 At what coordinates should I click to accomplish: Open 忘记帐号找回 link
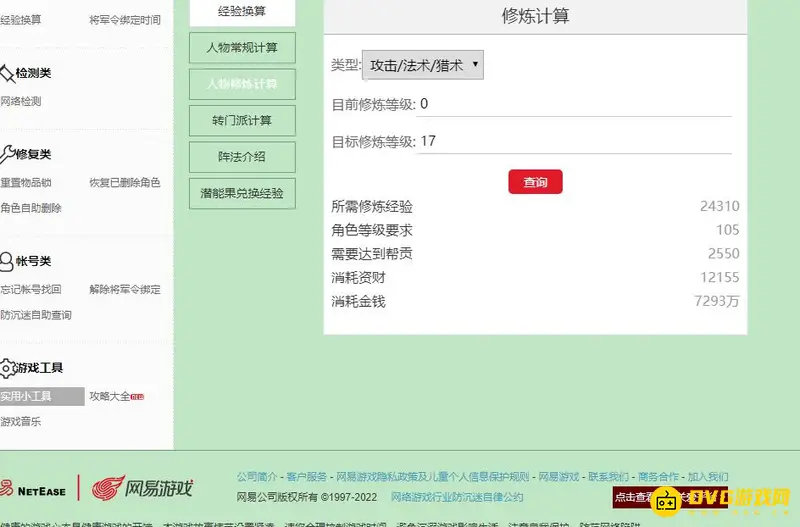(31, 290)
